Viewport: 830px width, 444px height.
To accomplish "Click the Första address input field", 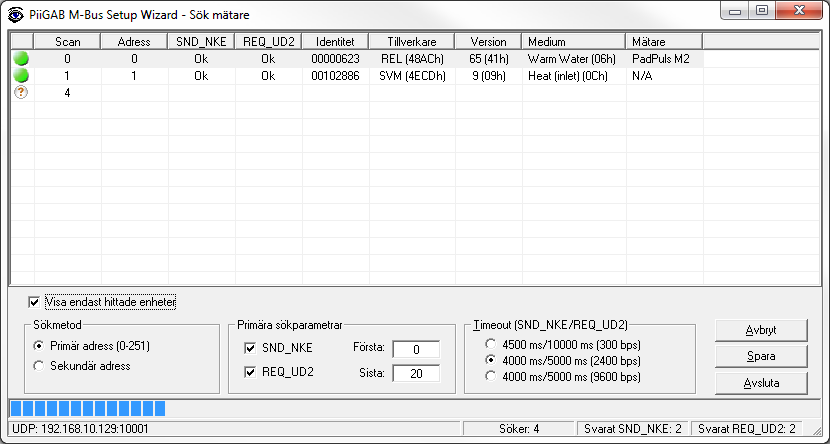I will point(416,349).
